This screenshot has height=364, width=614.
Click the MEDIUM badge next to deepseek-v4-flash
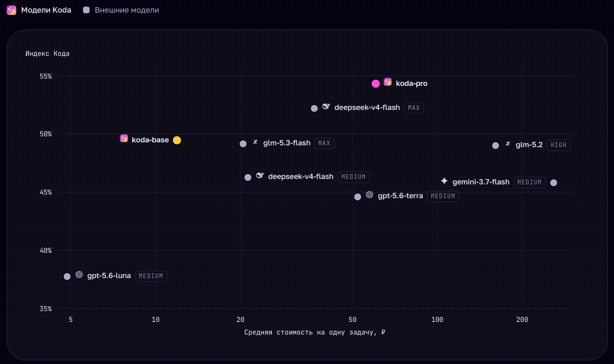click(354, 177)
